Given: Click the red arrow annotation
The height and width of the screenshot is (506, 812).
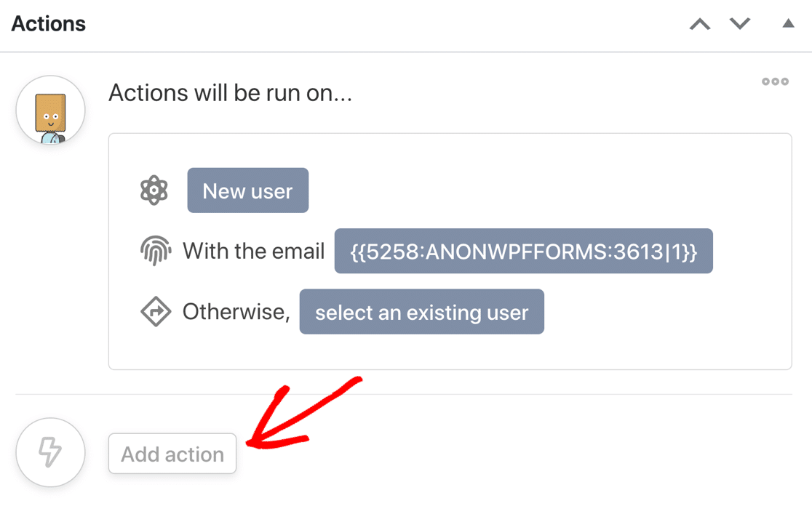Looking at the screenshot, I should click(306, 414).
